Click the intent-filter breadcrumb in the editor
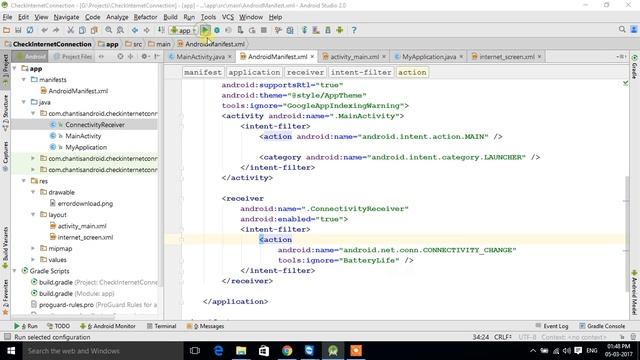The width and height of the screenshot is (640, 360). (x=361, y=72)
